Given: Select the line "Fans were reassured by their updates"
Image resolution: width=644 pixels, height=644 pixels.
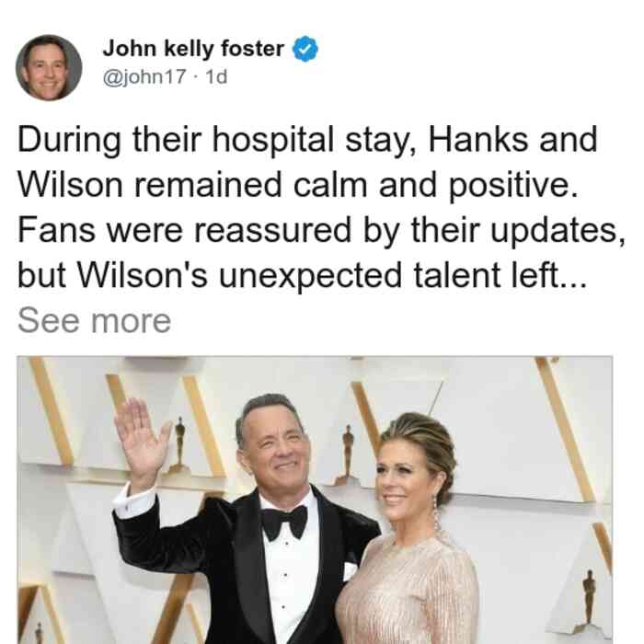Looking at the screenshot, I should (x=321, y=230).
